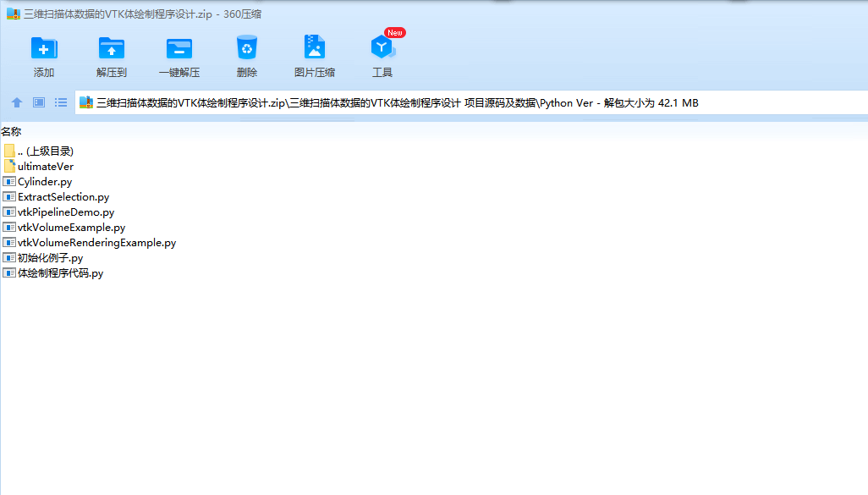The height and width of the screenshot is (495, 868).
Task: Click the 添加 (Add) toolbar icon
Action: pos(44,48)
